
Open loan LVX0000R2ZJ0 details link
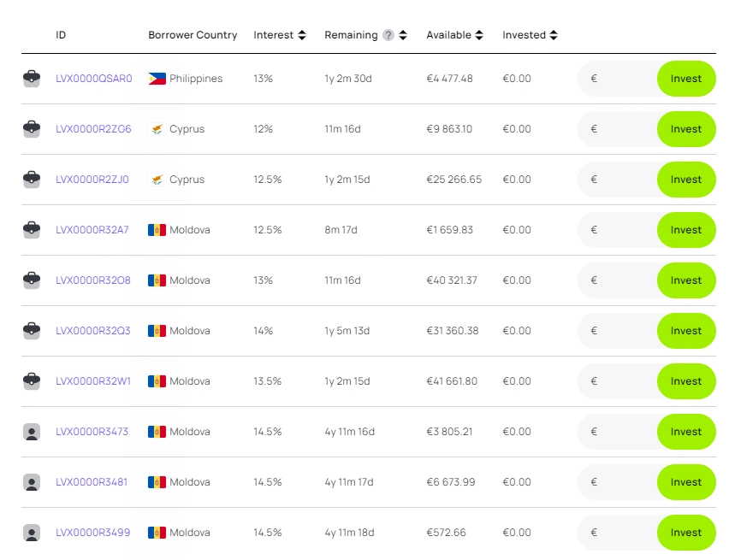click(92, 180)
